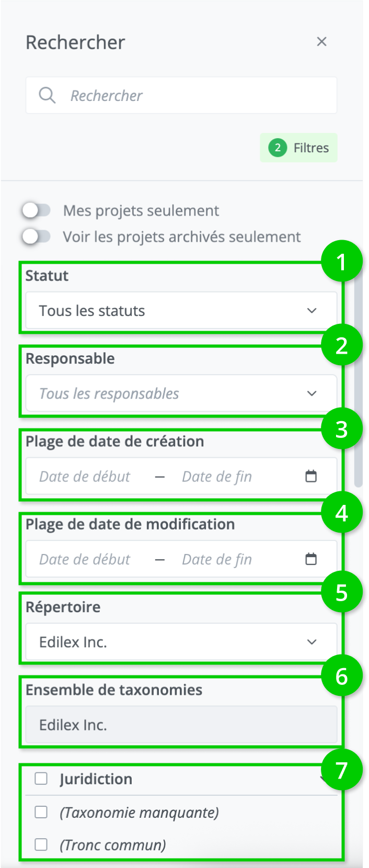369x868 pixels.
Task: Click creation range Date de fin field
Action: tap(217, 477)
